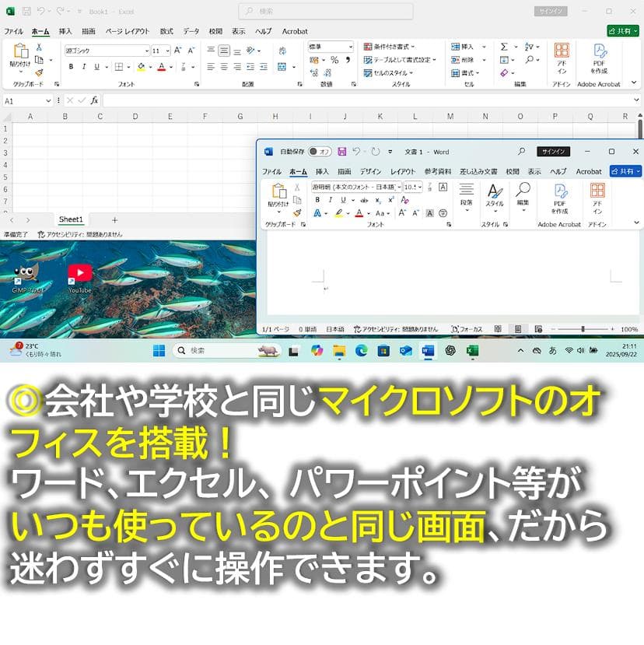
Task: Turn on 自動保存 (AutoSave) in Word
Action: (x=319, y=152)
